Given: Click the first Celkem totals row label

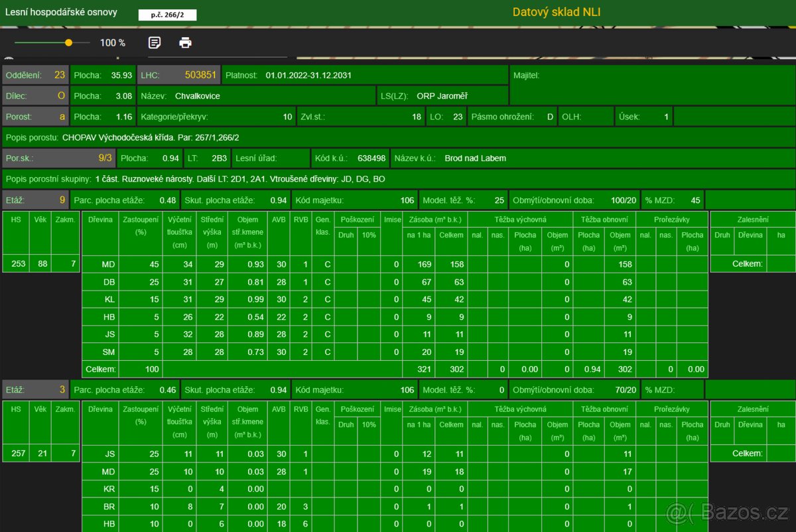Looking at the screenshot, I should pos(100,369).
